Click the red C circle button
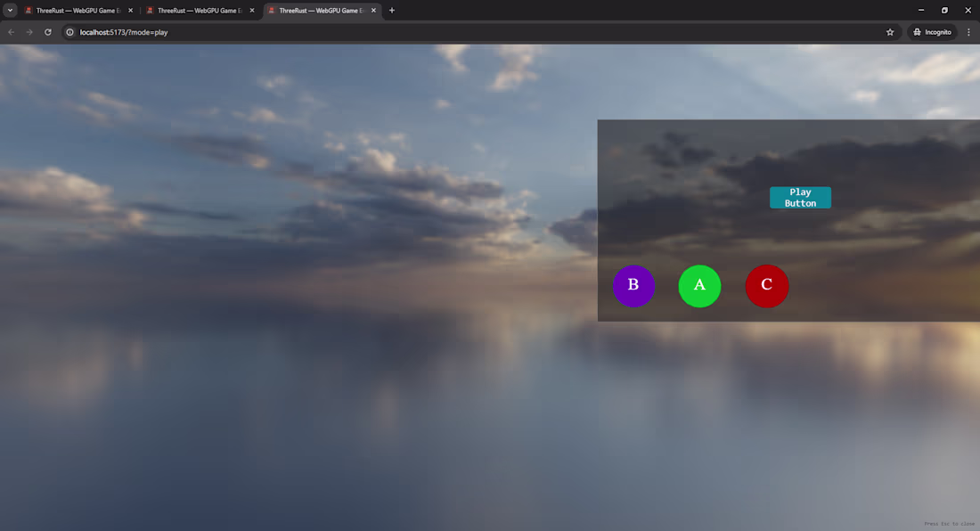Screen dimensions: 980x531 click(x=767, y=285)
